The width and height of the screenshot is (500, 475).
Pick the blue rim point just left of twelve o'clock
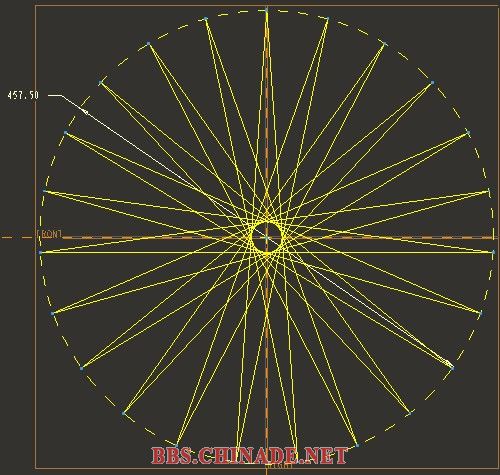click(205, 19)
